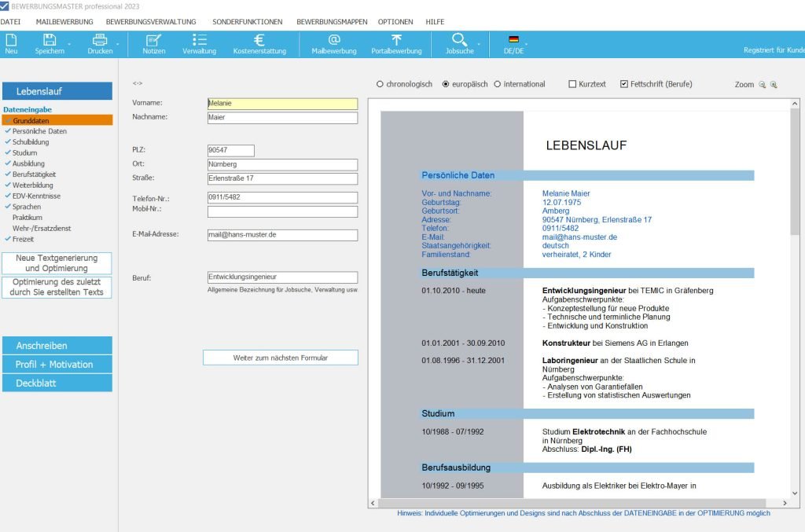Select Sprachen in the sidebar
Image resolution: width=805 pixels, height=532 pixels.
[27, 207]
